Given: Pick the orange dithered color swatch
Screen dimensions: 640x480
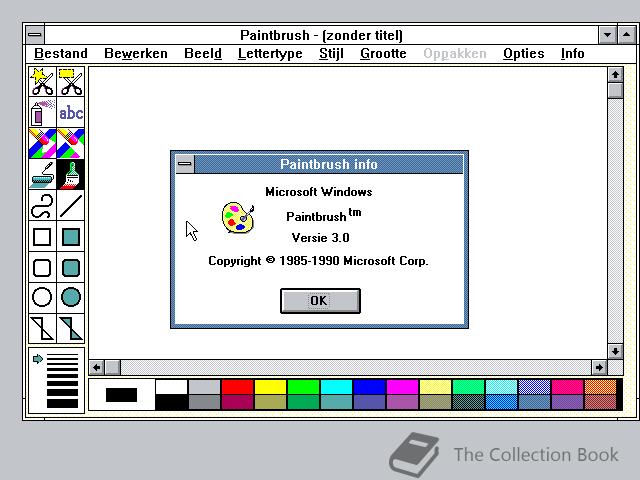Looking at the screenshot, I should pos(600,387).
